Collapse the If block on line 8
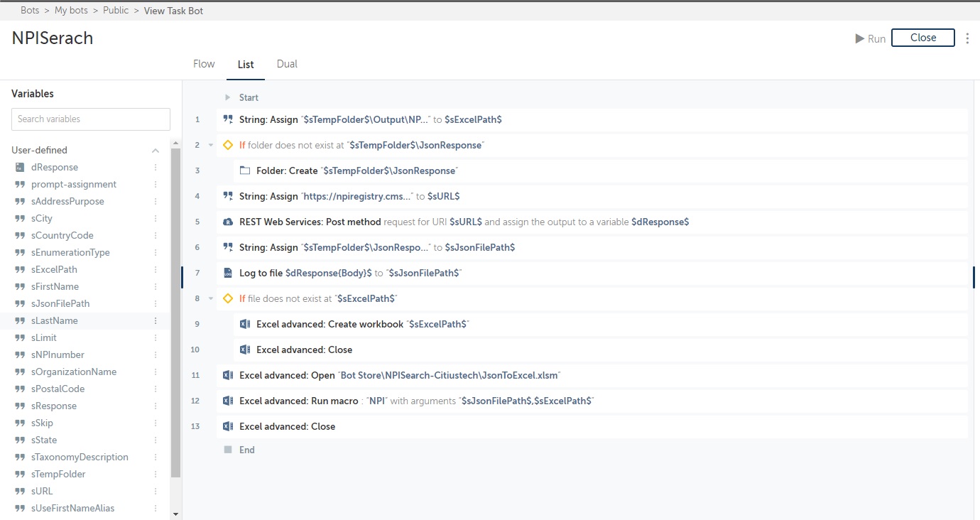 [211, 298]
